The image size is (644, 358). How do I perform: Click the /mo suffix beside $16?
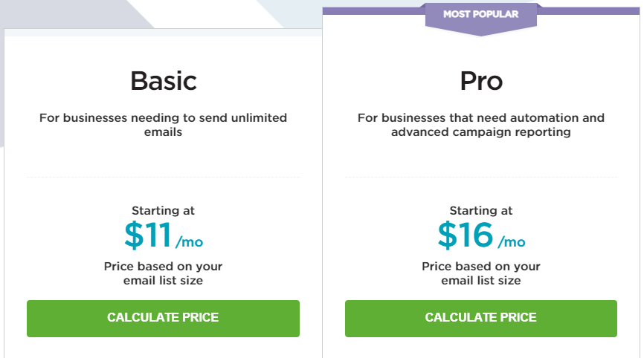tap(512, 242)
